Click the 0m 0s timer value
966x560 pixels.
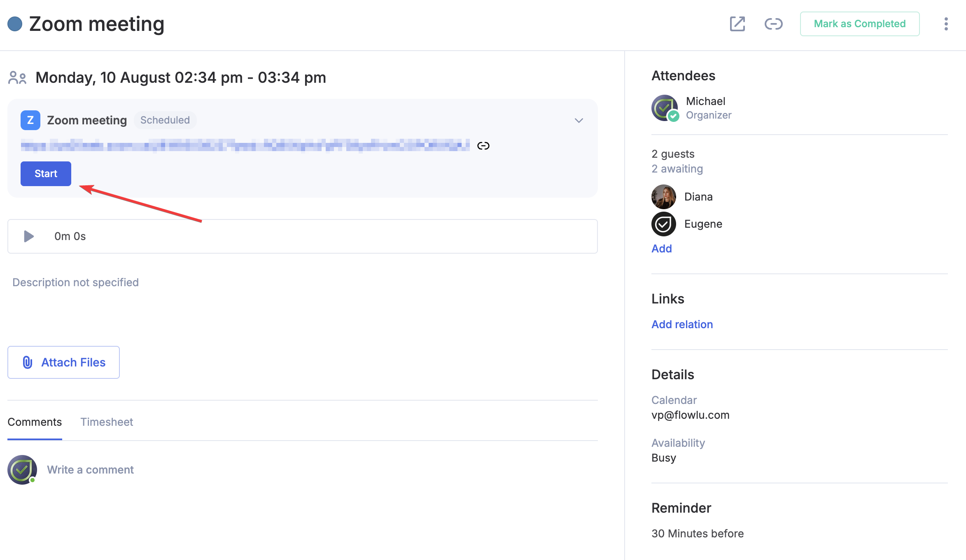coord(70,236)
